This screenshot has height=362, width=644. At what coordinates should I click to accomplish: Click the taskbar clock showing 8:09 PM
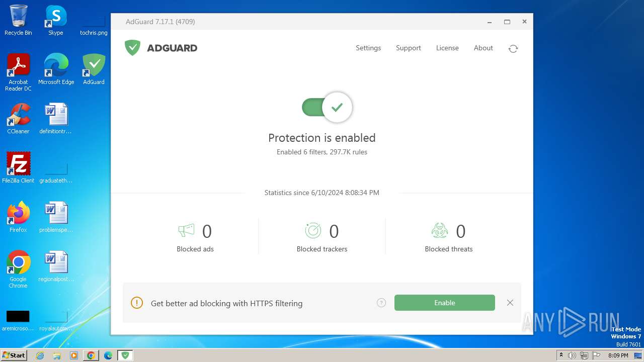(618, 355)
